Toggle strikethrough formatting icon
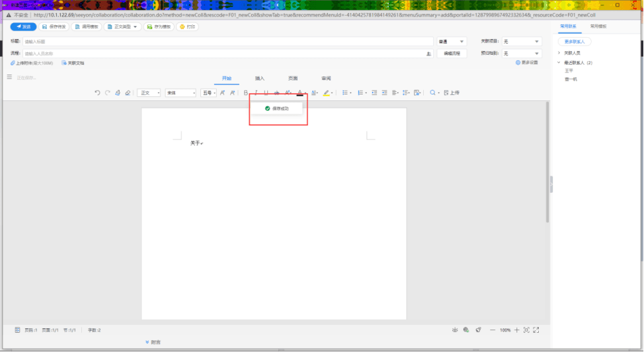Viewport: 644px width, 352px height. coord(276,92)
